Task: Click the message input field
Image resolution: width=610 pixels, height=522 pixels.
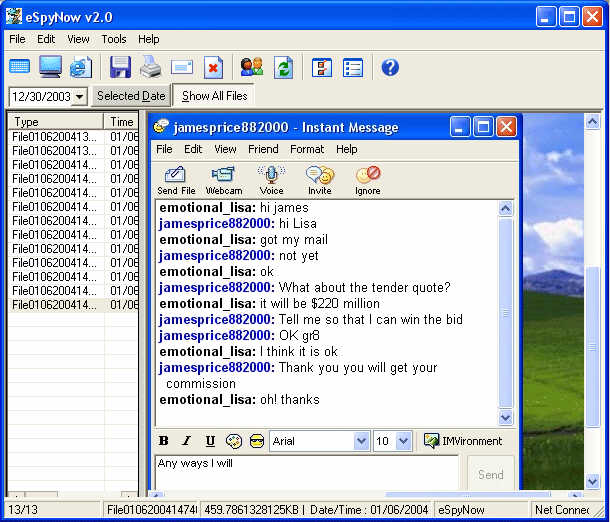Action: (307, 472)
